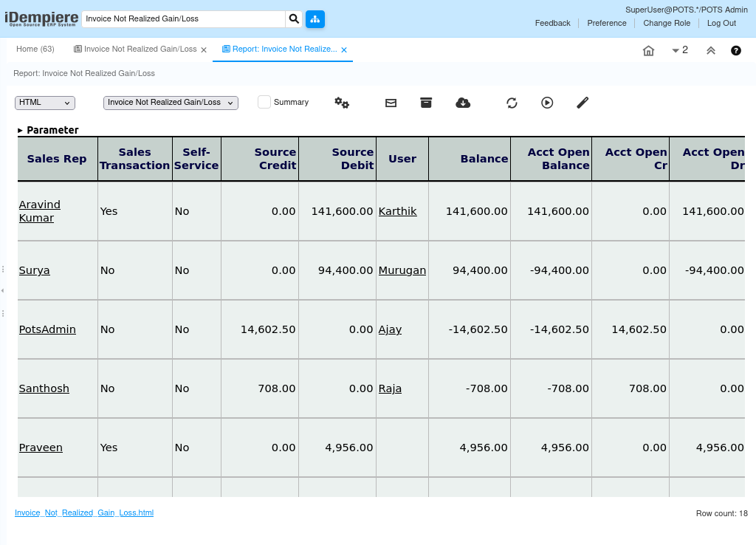756x545 pixels.
Task: Click the Sales Transaction column header
Action: 135,159
